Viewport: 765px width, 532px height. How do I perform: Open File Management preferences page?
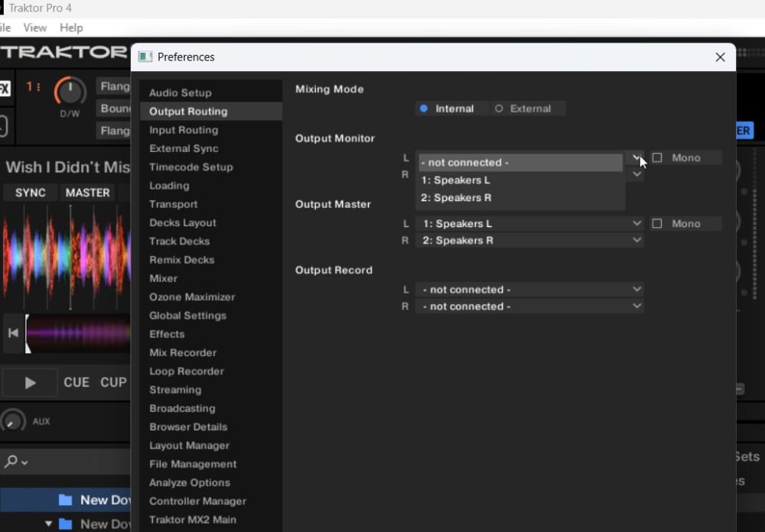211,464
